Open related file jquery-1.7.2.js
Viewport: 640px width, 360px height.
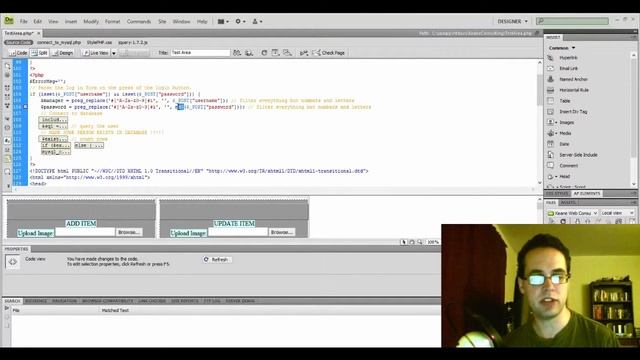[x=133, y=42]
